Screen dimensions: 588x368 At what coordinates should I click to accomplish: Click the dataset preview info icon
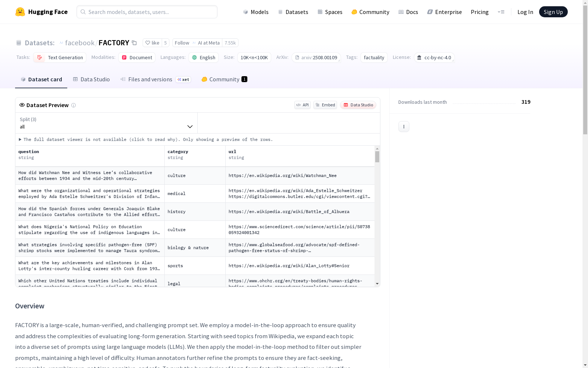tap(73, 105)
